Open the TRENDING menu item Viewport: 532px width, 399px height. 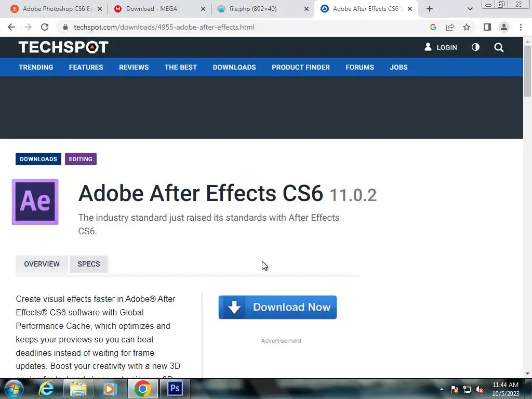click(36, 67)
